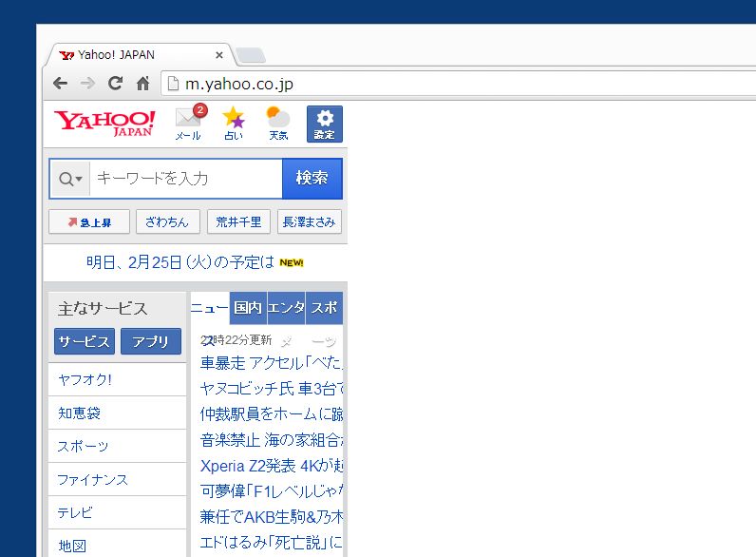Open 地図 in the services list
Screen dimensions: 756x557
[x=117, y=545]
